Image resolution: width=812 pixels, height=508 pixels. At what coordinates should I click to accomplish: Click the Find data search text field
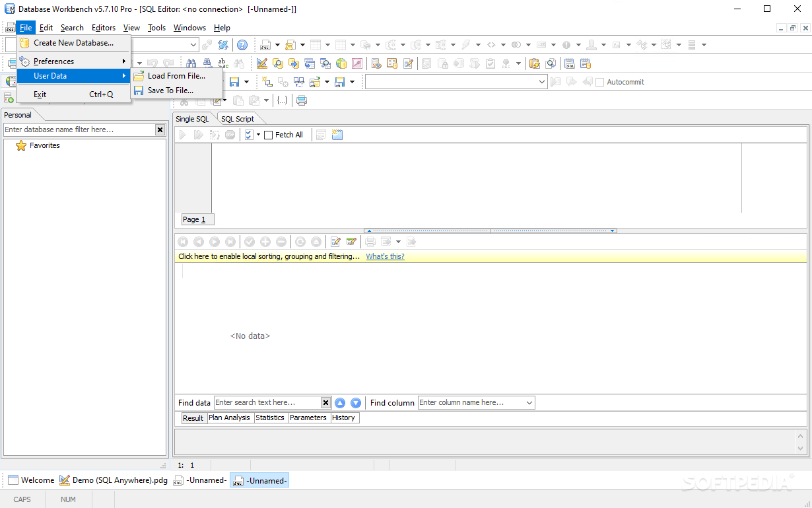267,403
